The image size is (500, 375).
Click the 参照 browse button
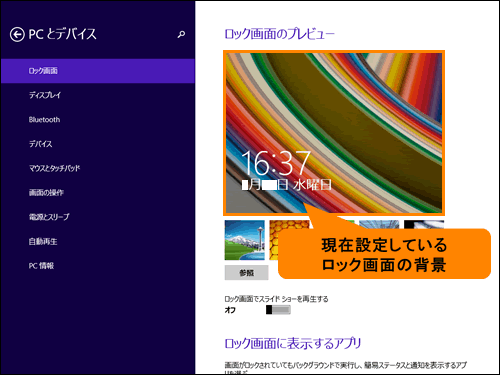pyautogui.click(x=246, y=273)
